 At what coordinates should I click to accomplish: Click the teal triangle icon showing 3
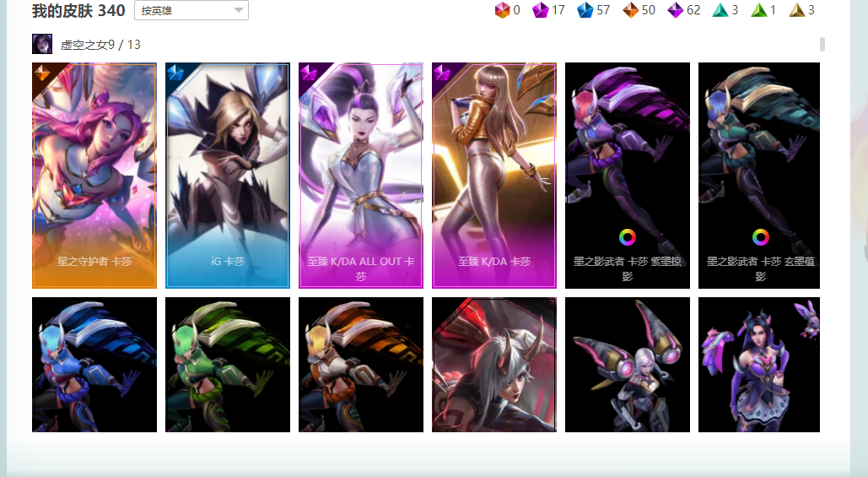pos(720,10)
